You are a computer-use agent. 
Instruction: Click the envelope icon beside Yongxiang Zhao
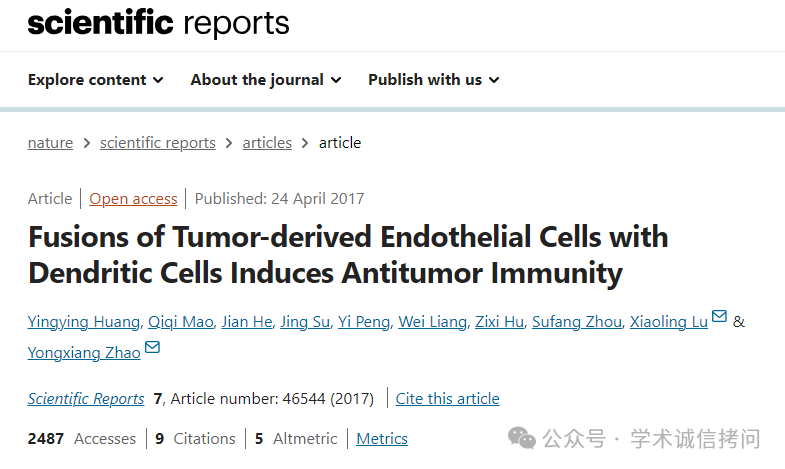(x=152, y=347)
